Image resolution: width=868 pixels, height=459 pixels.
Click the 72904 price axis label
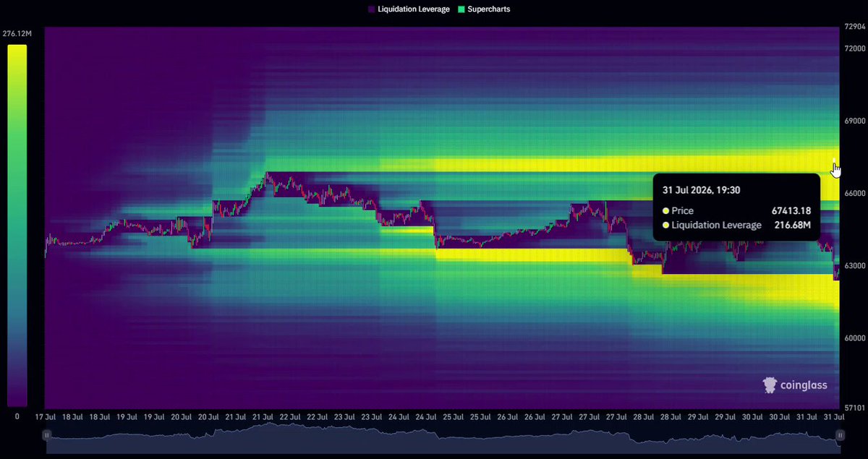[854, 26]
